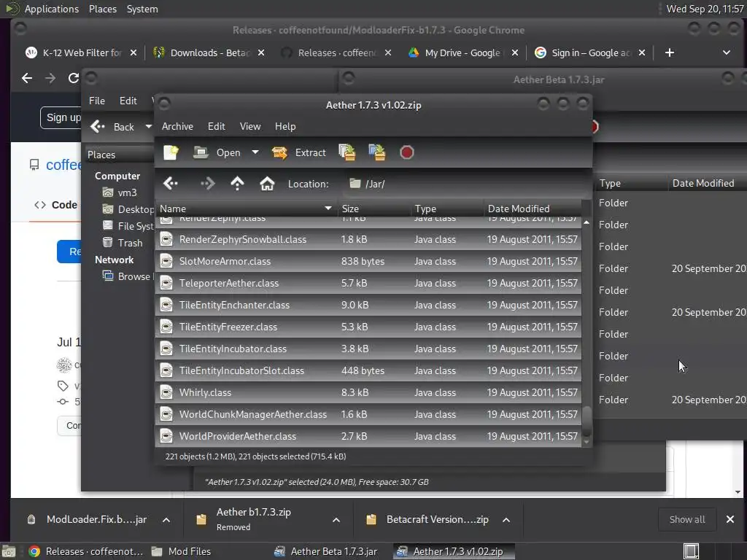Screen dimensions: 747x560
Task: Open the Edit menu in archive manager
Action: [x=216, y=126]
